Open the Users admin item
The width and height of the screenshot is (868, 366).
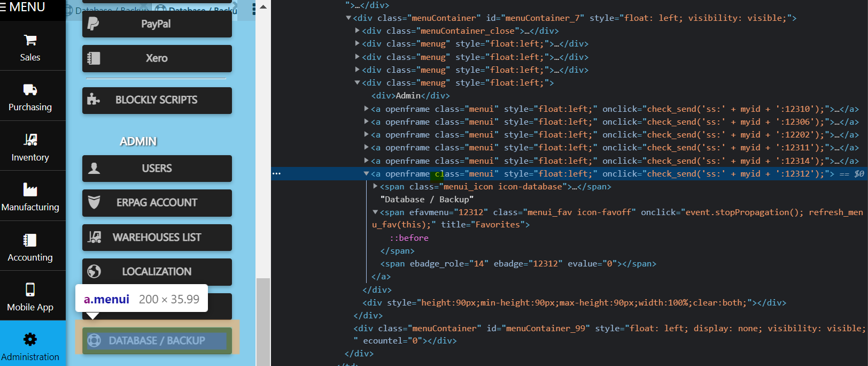(x=157, y=169)
